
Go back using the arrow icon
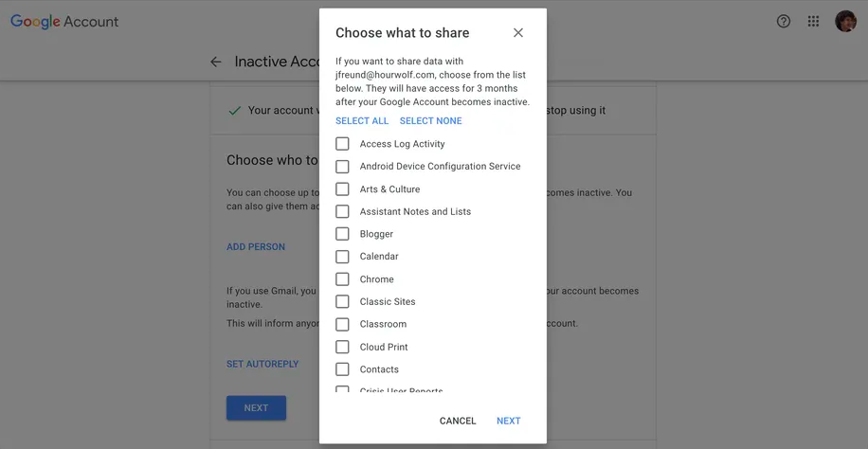(x=216, y=62)
